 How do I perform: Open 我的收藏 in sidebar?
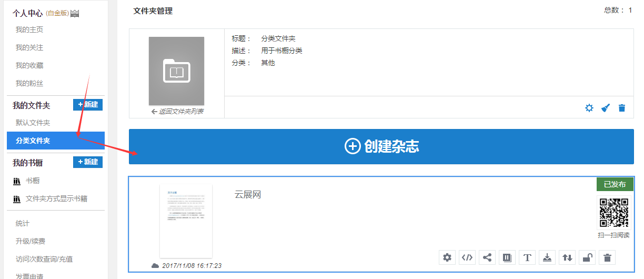[29, 65]
